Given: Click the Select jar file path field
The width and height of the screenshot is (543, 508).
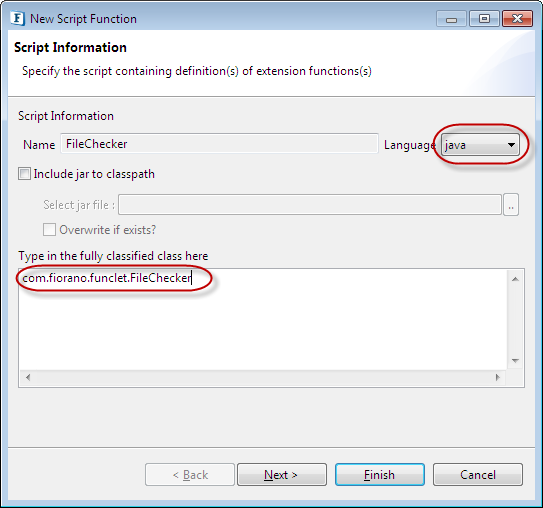Looking at the screenshot, I should point(310,205).
